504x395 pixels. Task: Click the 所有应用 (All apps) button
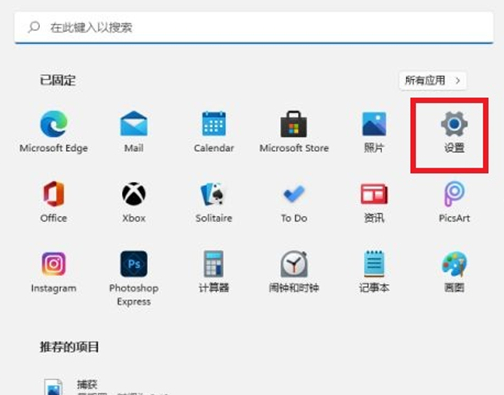(x=433, y=80)
